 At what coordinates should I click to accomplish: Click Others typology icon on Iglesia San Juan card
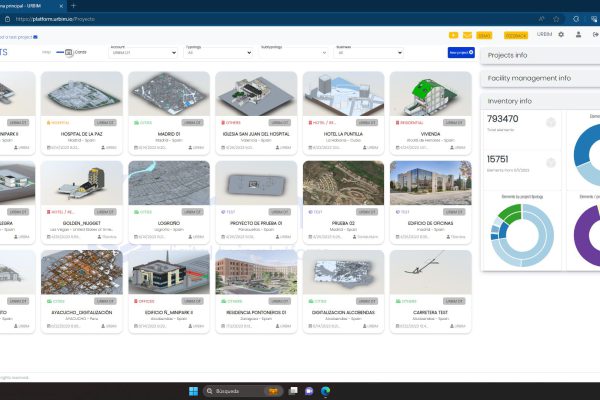(x=223, y=123)
